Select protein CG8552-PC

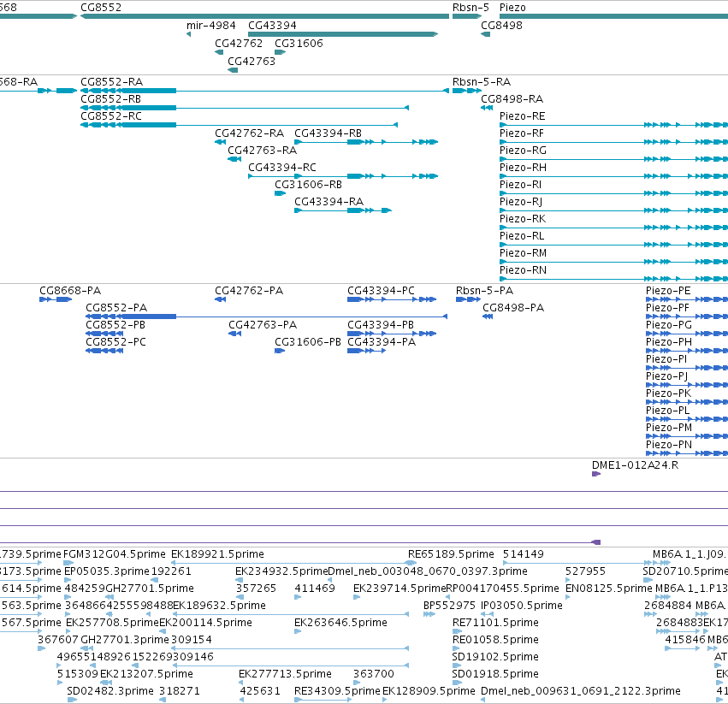115,342
